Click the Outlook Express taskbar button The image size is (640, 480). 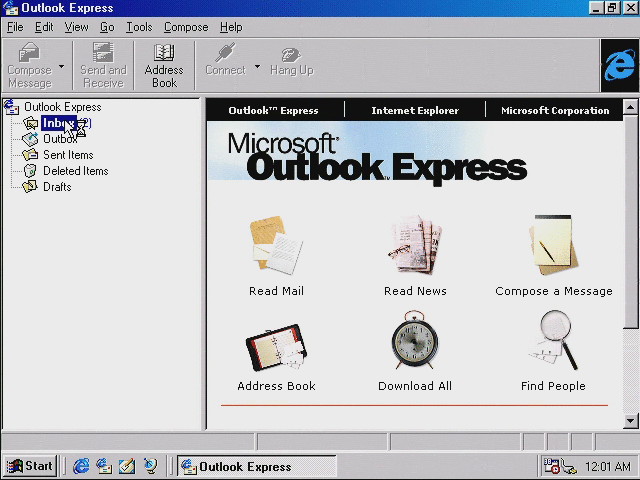257,466
